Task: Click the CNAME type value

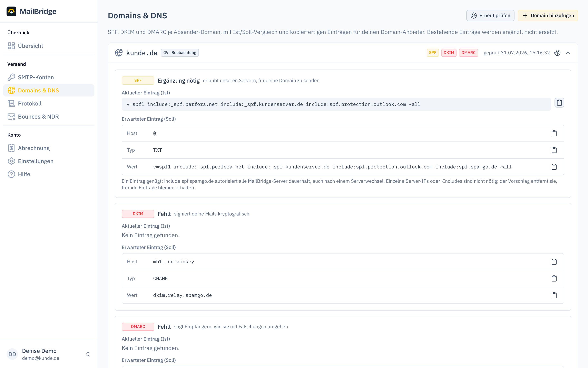Action: [x=160, y=278]
